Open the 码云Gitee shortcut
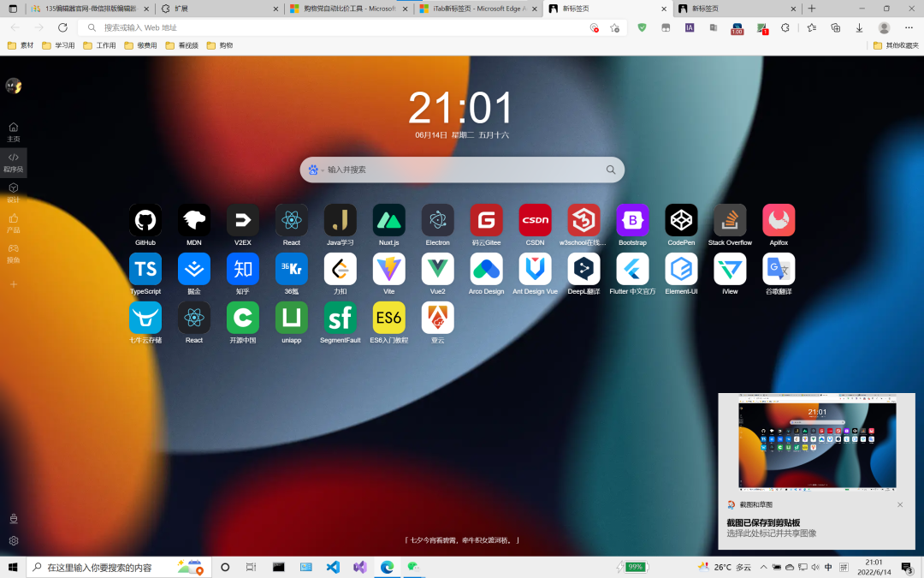The width and height of the screenshot is (924, 578). click(486, 220)
